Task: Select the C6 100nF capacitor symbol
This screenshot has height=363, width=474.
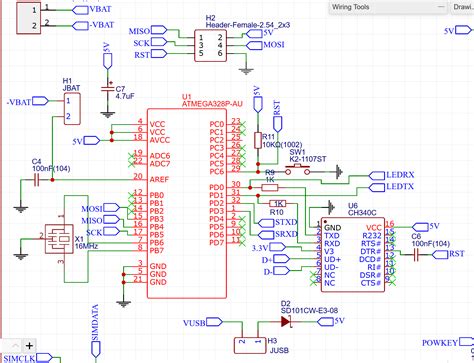Action: pos(416,255)
